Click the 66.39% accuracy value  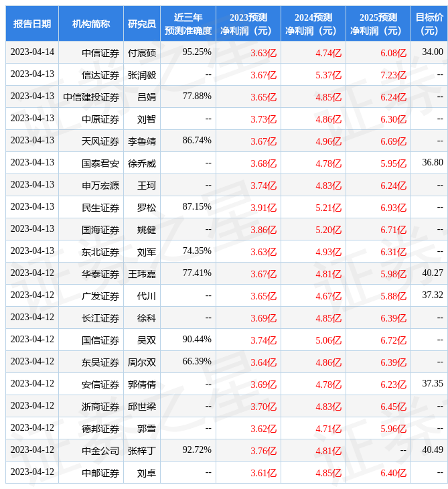[x=197, y=361]
